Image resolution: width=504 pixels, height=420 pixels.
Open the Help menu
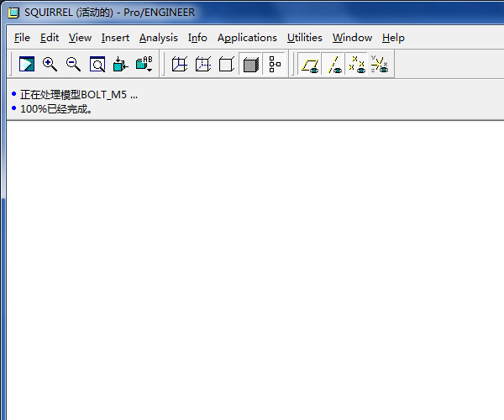point(393,38)
